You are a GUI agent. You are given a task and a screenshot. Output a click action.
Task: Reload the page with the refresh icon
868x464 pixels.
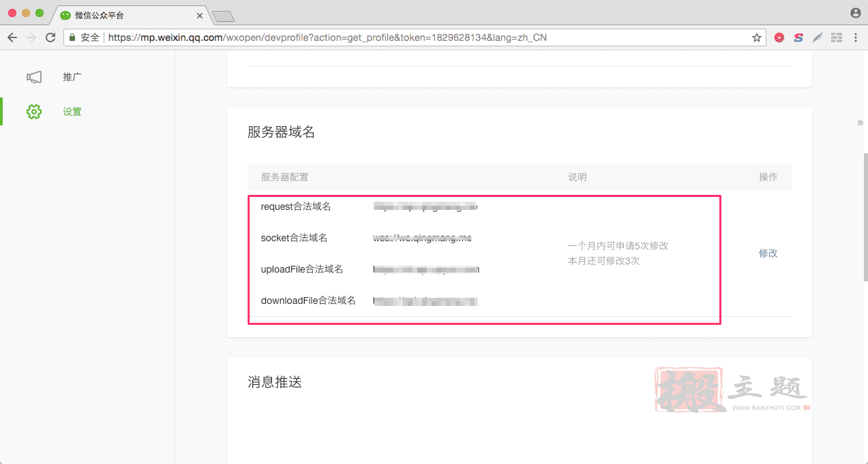(50, 37)
